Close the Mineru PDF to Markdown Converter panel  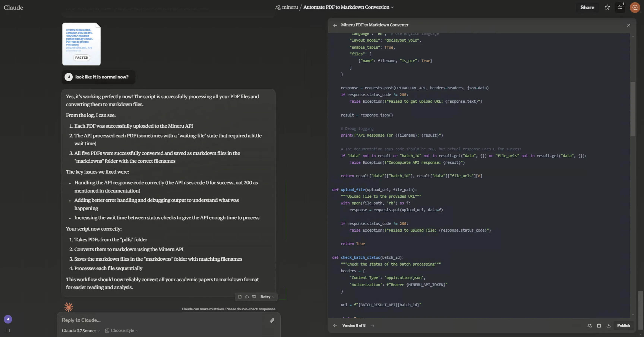629,25
